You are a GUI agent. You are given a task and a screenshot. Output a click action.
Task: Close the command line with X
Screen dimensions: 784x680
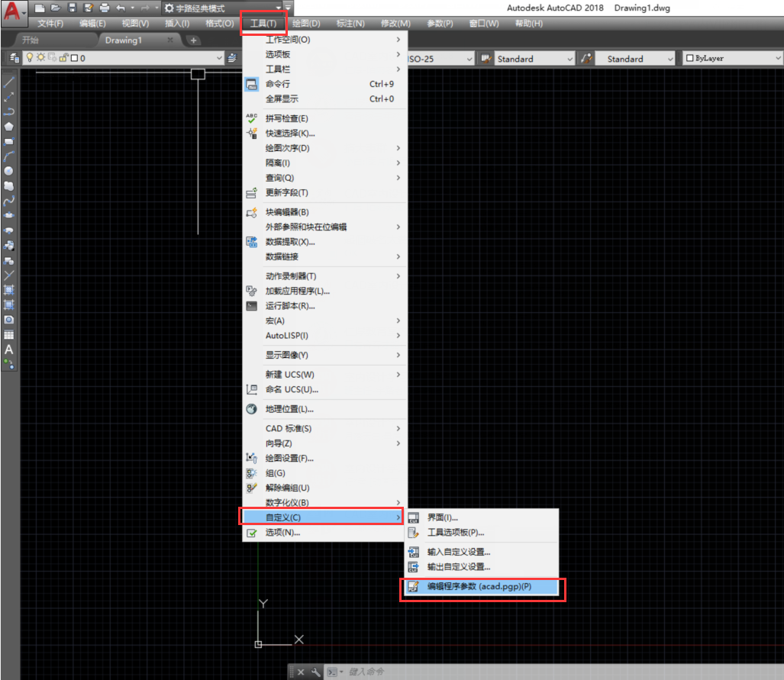point(301,672)
